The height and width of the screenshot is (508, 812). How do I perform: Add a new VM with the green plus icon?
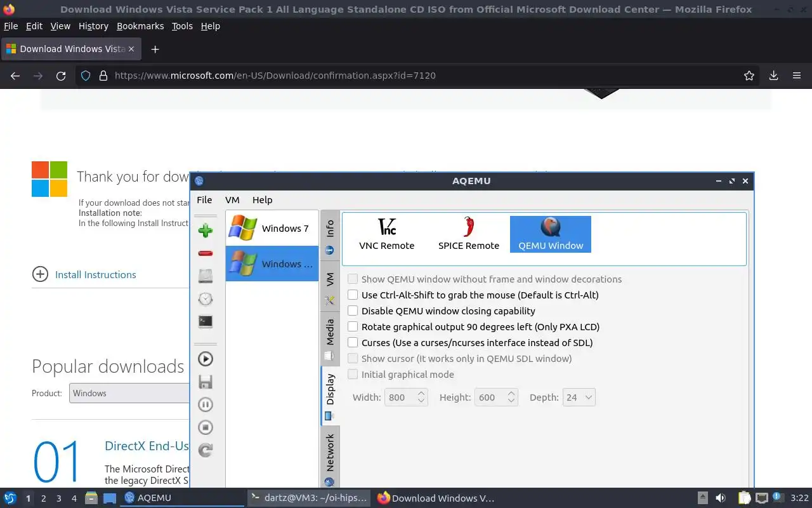click(205, 231)
